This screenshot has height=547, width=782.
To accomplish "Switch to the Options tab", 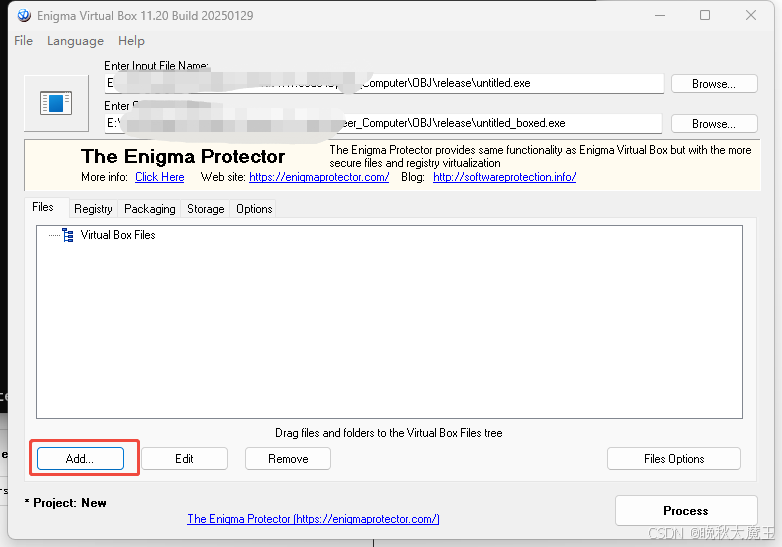I will tap(254, 209).
